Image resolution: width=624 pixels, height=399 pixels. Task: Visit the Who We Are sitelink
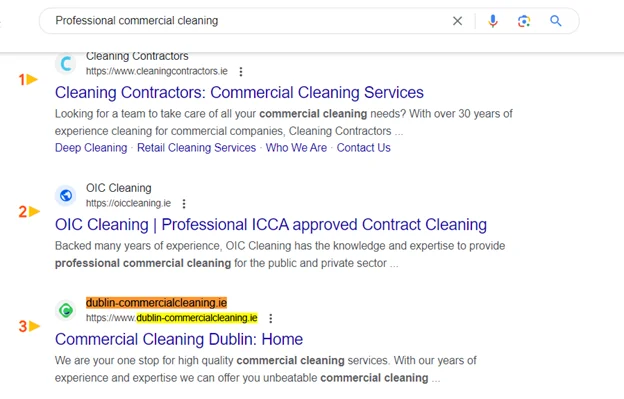[x=296, y=148]
